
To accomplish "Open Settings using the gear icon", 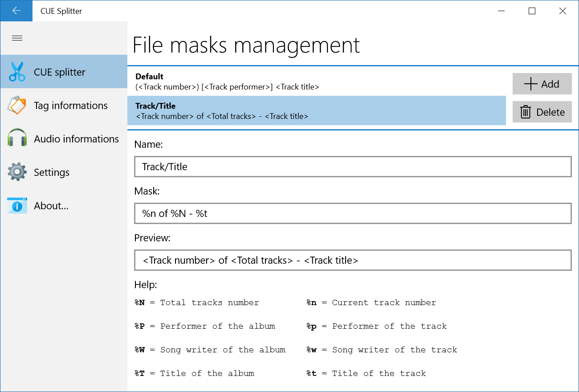I will point(17,172).
